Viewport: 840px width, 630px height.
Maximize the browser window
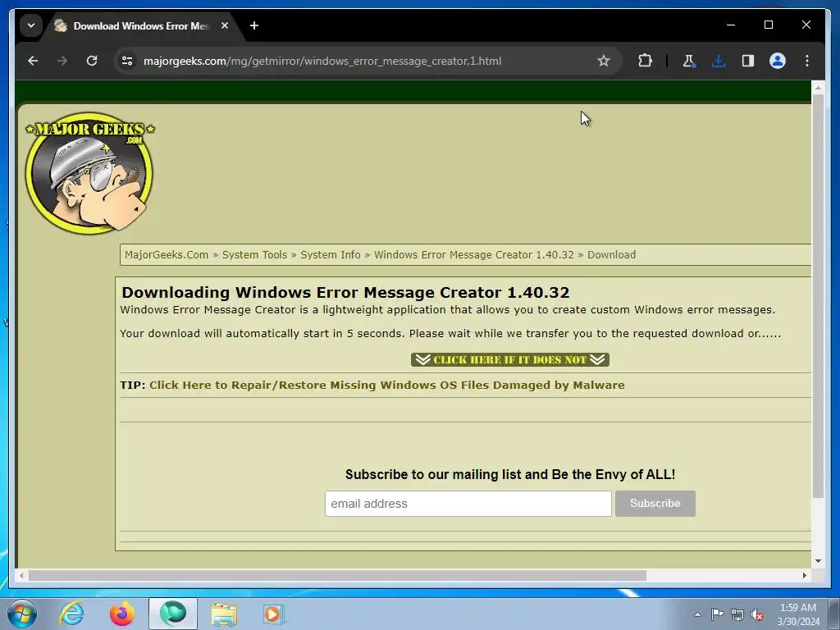768,25
